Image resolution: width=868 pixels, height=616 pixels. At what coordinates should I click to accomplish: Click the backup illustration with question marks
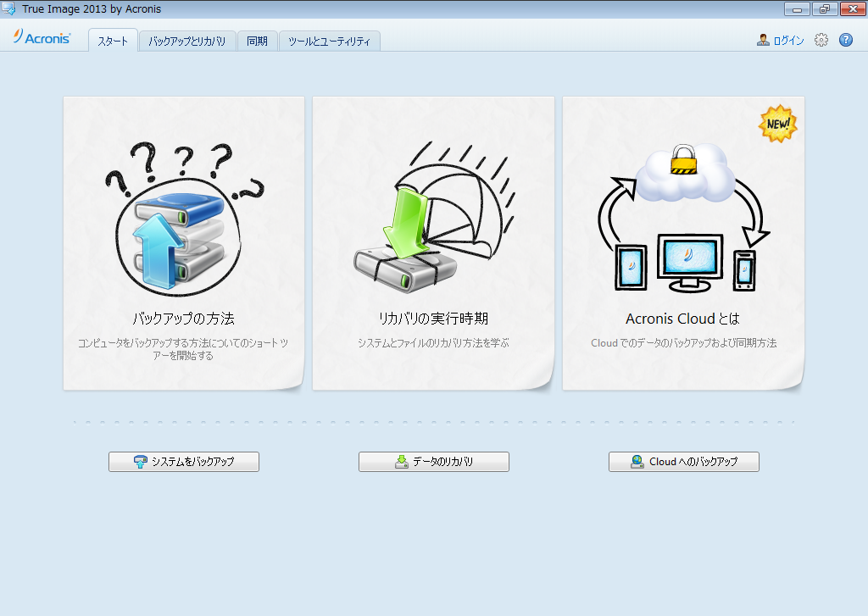184,218
